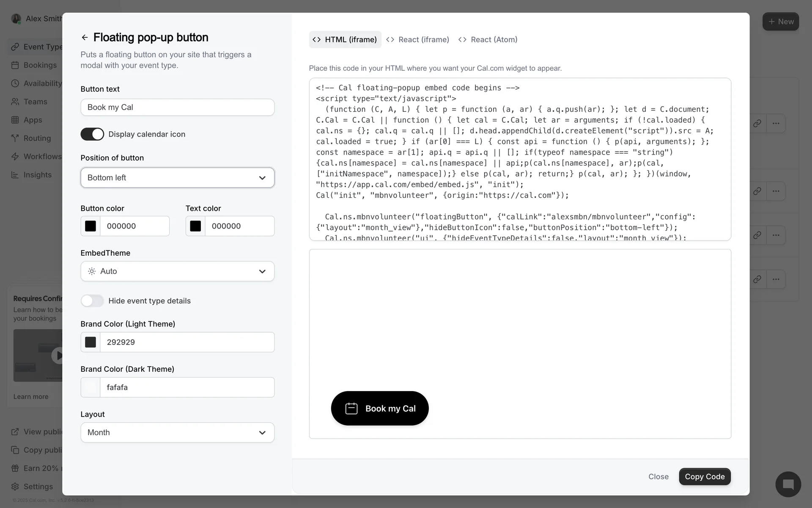This screenshot has width=812, height=508.
Task: Toggle Display calendar icon switch off
Action: pos(92,134)
